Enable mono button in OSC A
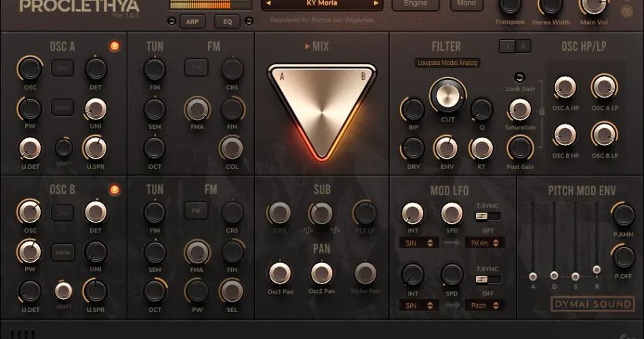 tap(62, 107)
